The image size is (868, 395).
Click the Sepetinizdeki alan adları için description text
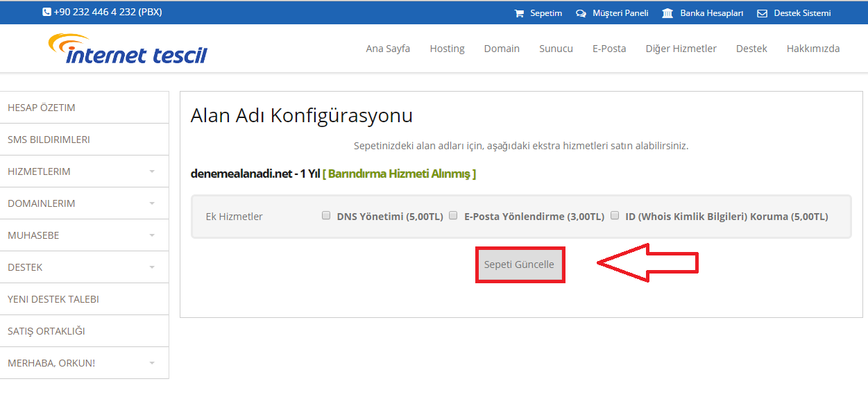click(x=521, y=146)
